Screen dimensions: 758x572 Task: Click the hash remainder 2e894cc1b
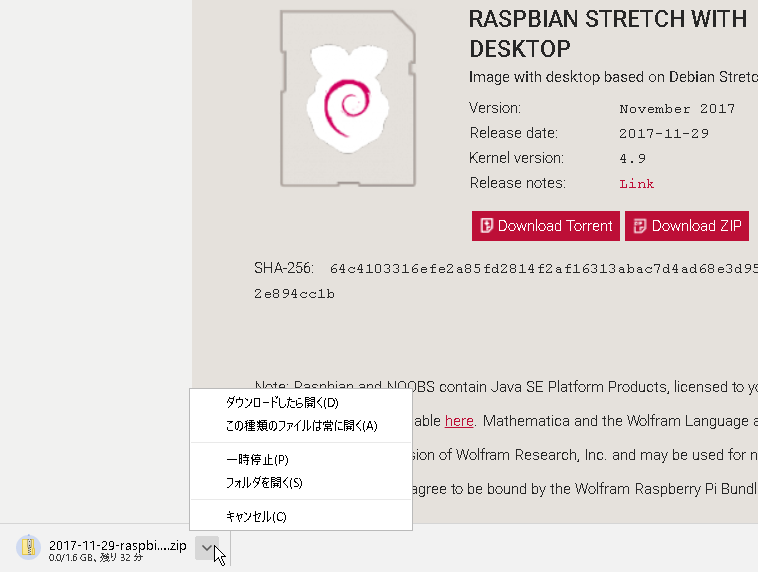click(294, 294)
